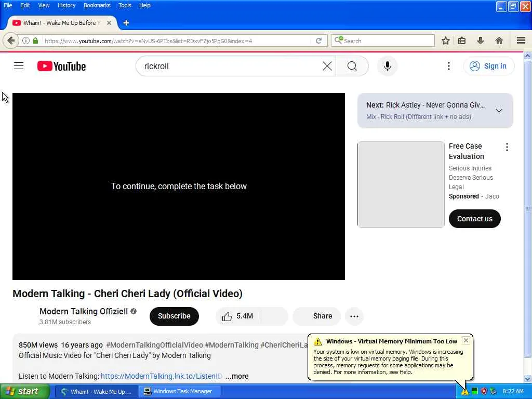Close the Wham! browser tab
The width and height of the screenshot is (532, 399).
[109, 23]
